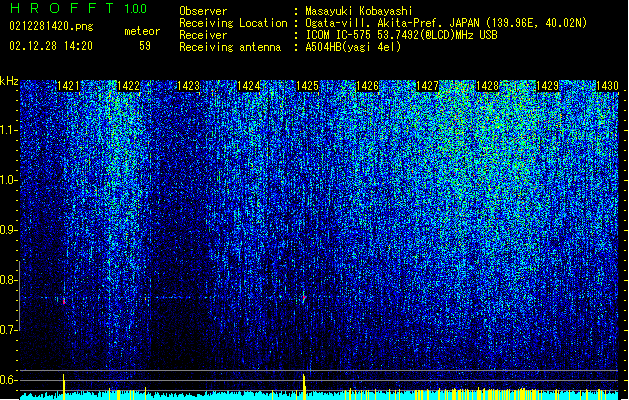This screenshot has width=629, height=400.
Task: Click the red meteor echo near 1421
Action: click(x=64, y=302)
